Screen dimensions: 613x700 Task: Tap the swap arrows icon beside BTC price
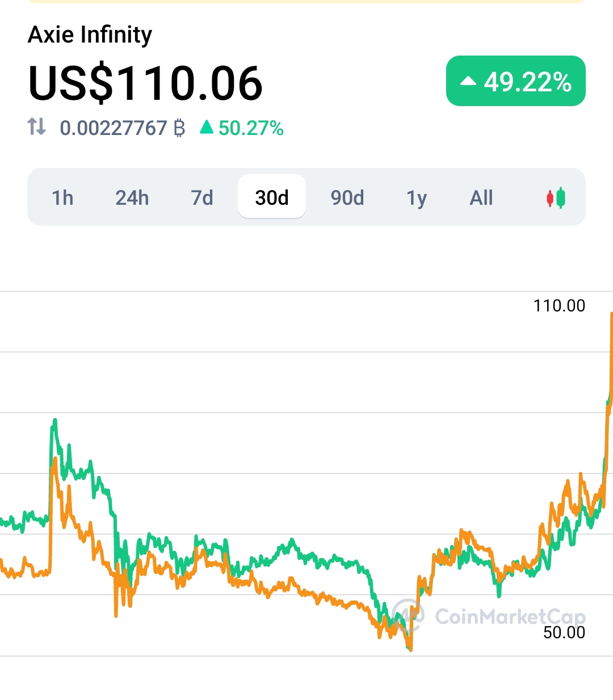(x=37, y=126)
